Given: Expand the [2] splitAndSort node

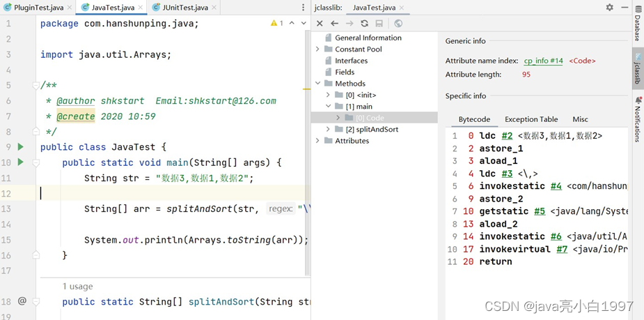Looking at the screenshot, I should [328, 129].
